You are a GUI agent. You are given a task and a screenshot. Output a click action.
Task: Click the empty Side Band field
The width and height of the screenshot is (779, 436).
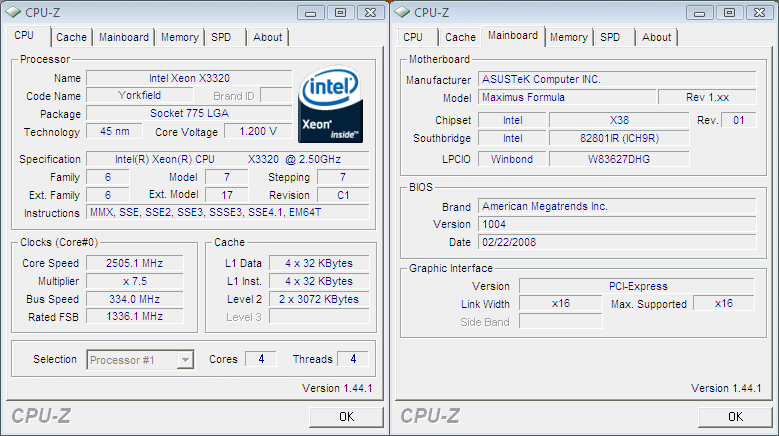pos(561,321)
